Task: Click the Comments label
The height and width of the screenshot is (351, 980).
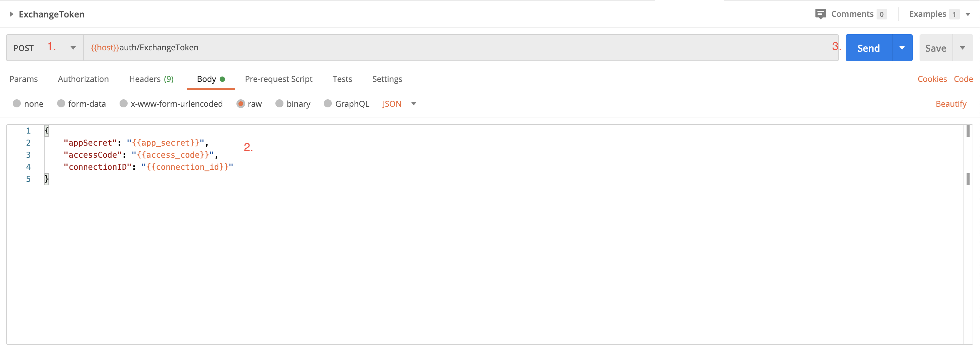Action: coord(852,14)
